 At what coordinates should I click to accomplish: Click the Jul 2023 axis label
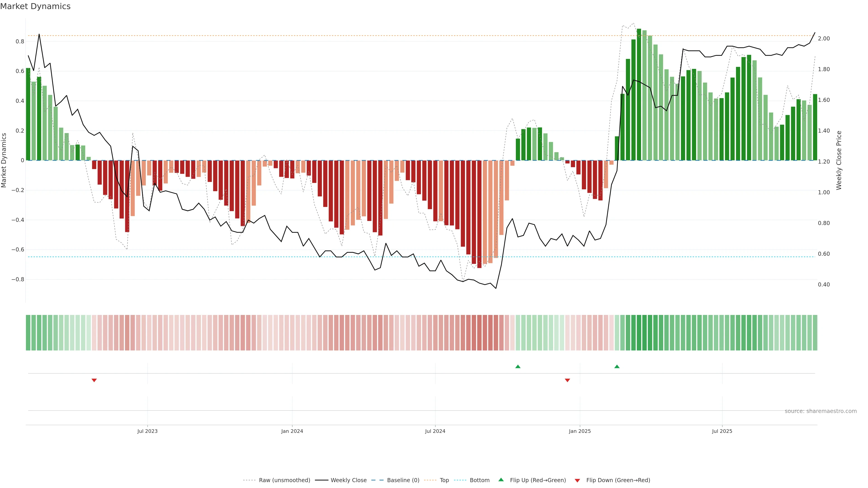click(x=147, y=431)
